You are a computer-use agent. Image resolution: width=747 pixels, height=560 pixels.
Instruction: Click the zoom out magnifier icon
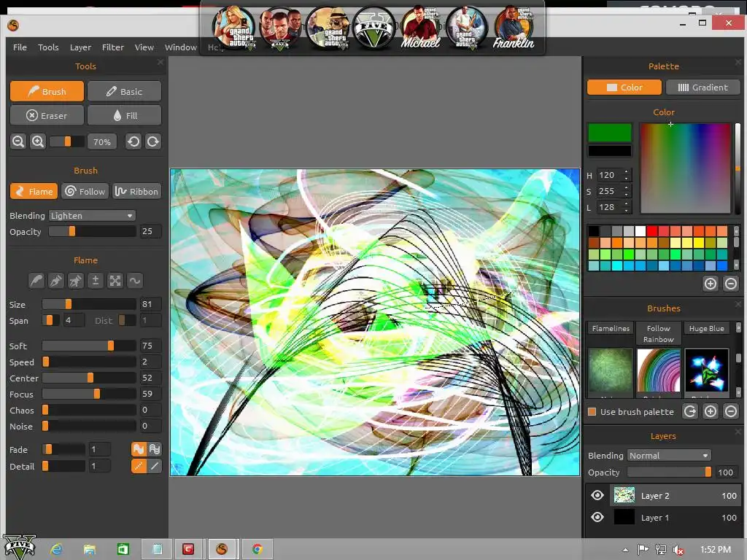click(x=18, y=142)
